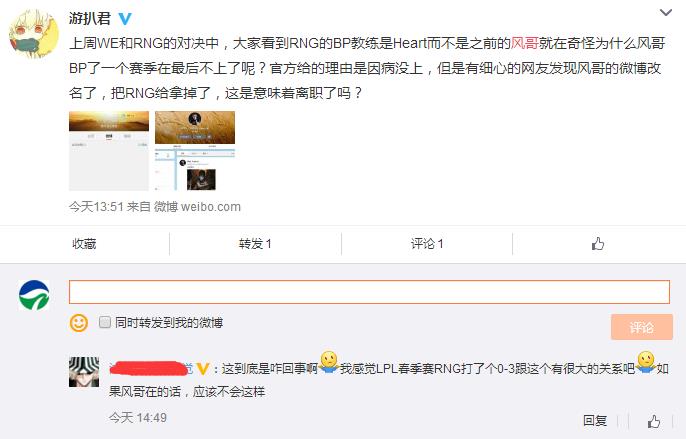Expand the post options chevron menu
The width and height of the screenshot is (686, 439).
click(666, 12)
